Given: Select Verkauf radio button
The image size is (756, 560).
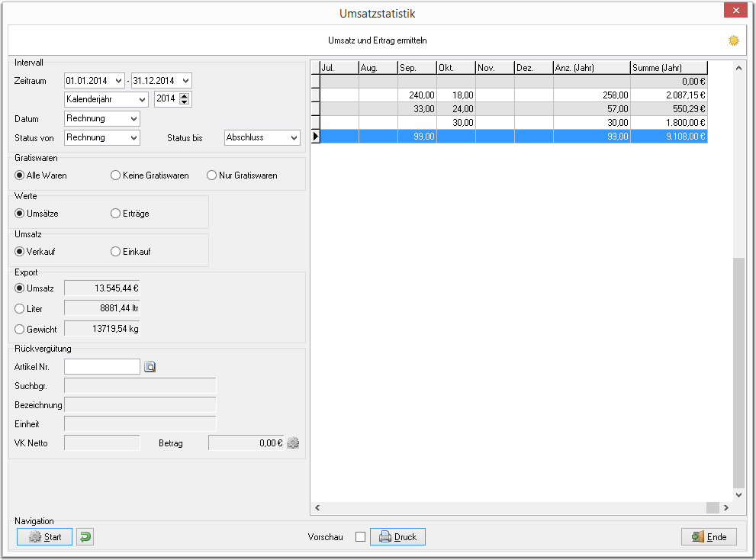Looking at the screenshot, I should pos(19,252).
